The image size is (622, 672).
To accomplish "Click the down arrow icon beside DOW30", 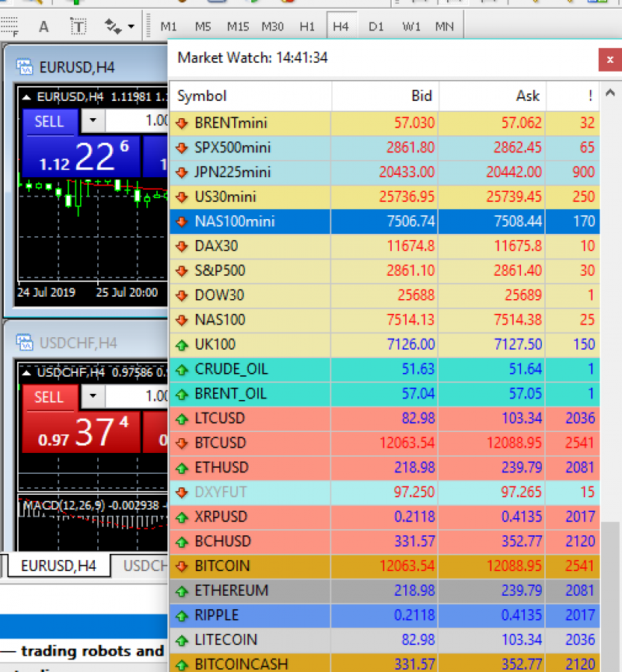I will tap(182, 296).
